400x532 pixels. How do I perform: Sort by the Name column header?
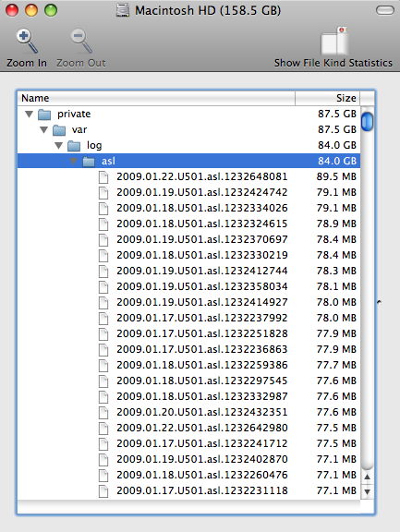[x=156, y=98]
